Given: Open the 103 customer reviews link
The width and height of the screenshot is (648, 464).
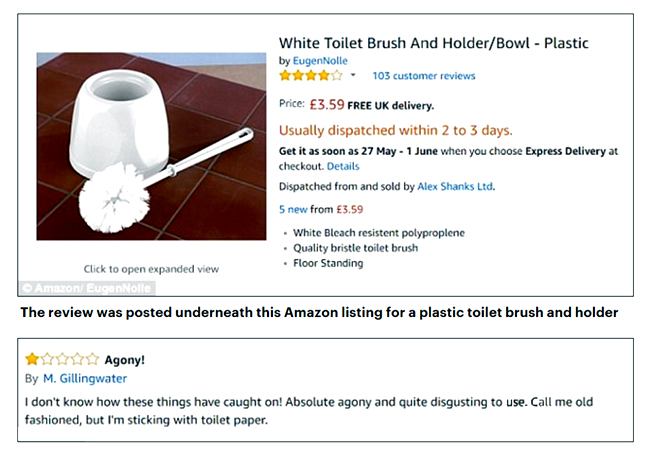Looking at the screenshot, I should [x=423, y=76].
